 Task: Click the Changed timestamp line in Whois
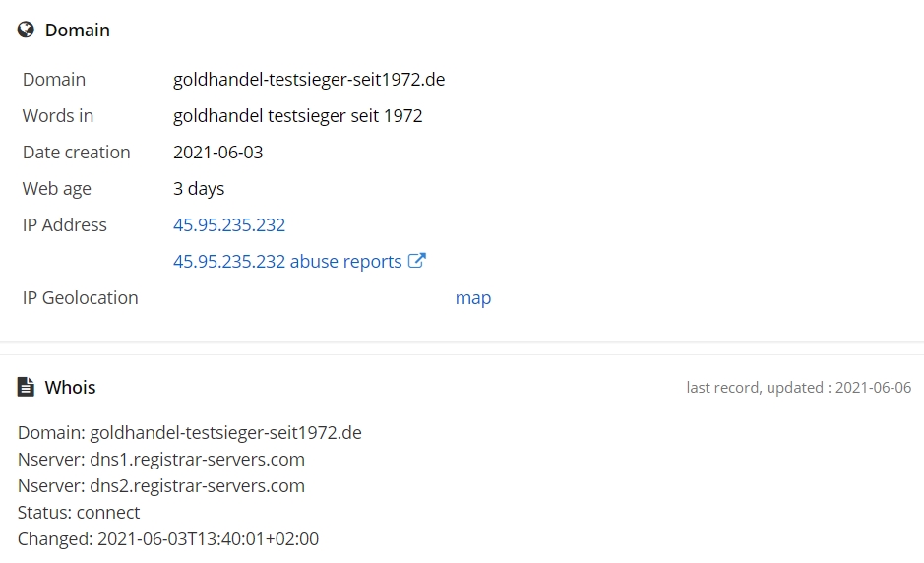click(x=168, y=539)
